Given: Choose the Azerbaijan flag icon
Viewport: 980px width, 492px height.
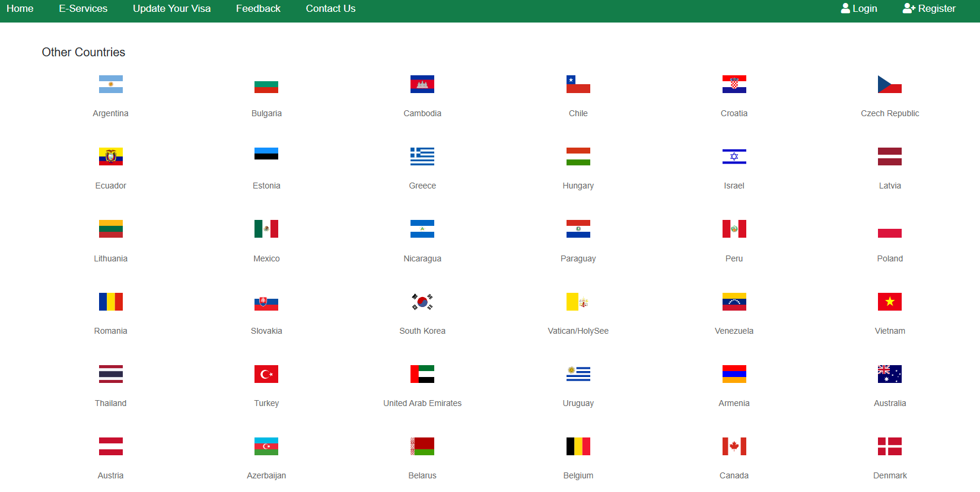Looking at the screenshot, I should tap(266, 446).
